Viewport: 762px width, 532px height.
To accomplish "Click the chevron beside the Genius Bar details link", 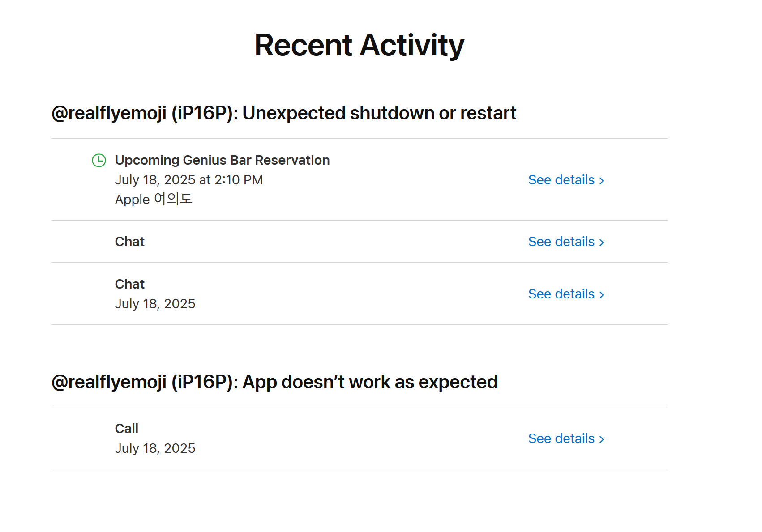I will tap(602, 181).
